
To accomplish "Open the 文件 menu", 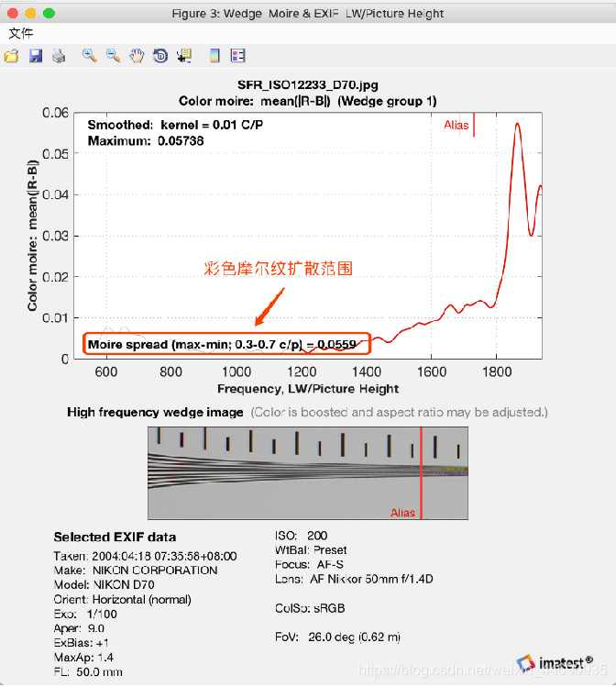I will coord(20,33).
